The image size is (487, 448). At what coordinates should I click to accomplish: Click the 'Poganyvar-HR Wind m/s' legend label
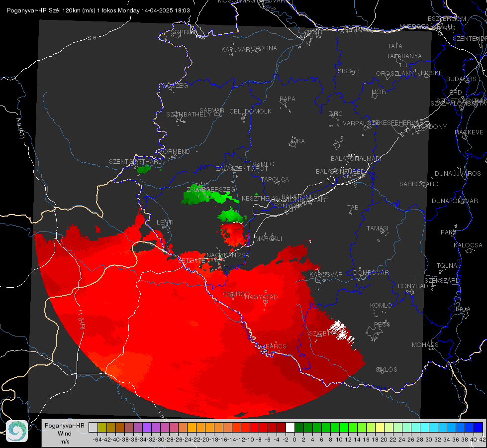[65, 434]
